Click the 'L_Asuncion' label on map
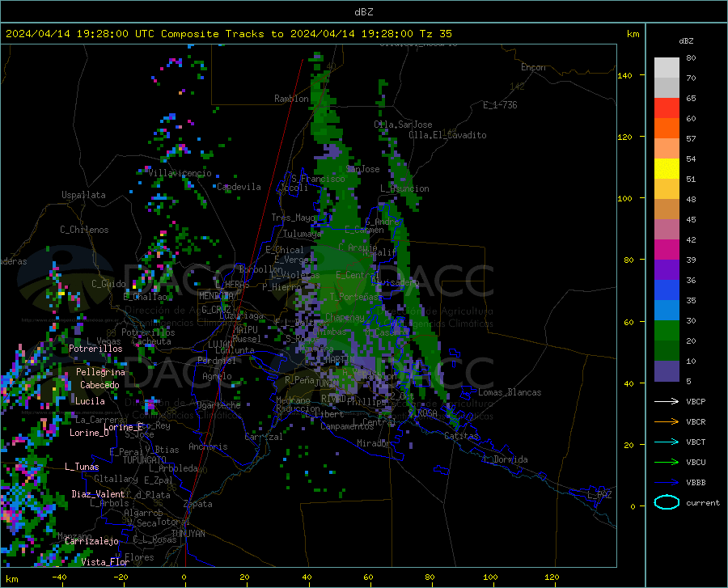 (404, 188)
